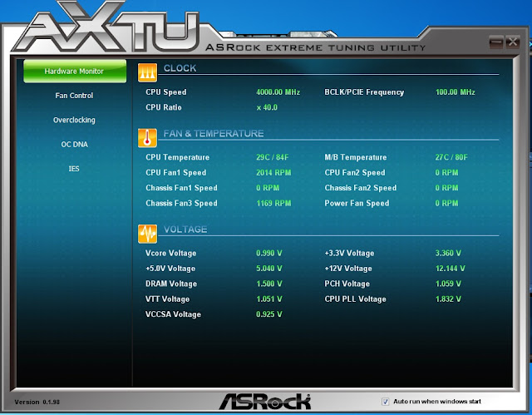Click the PCH Voltage label
This screenshot has height=415, width=532.
pyautogui.click(x=347, y=284)
